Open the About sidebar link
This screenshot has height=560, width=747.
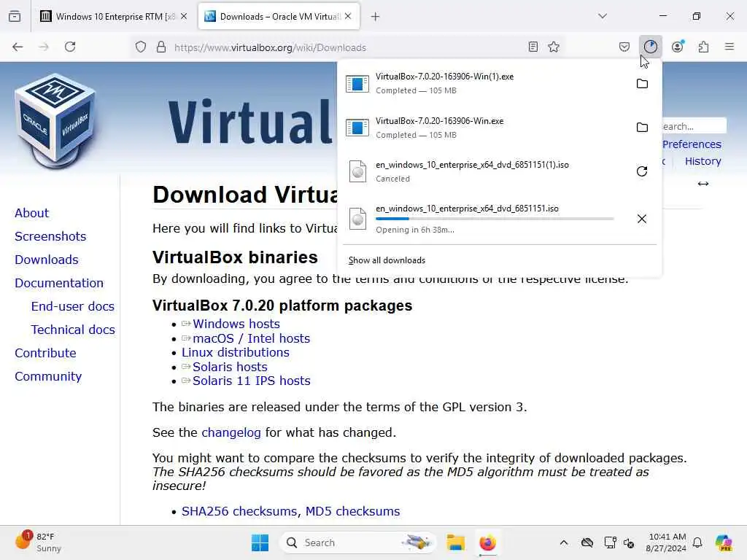tap(31, 213)
